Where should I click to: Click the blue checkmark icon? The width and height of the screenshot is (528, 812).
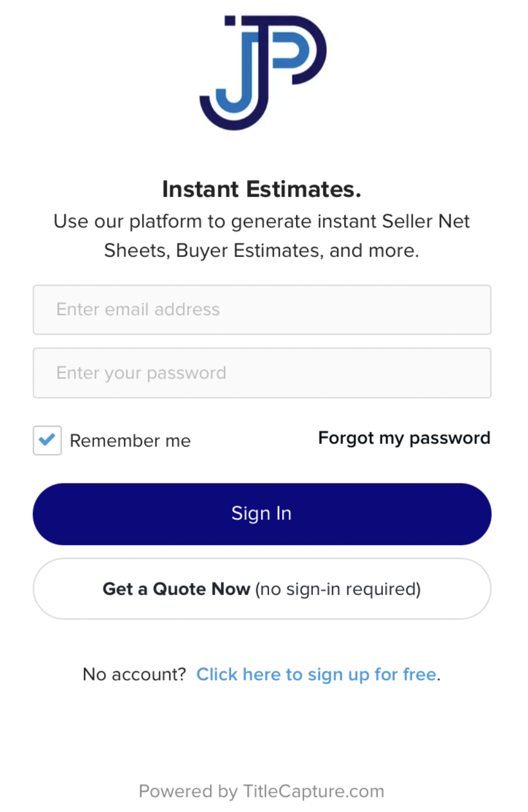[x=47, y=440]
